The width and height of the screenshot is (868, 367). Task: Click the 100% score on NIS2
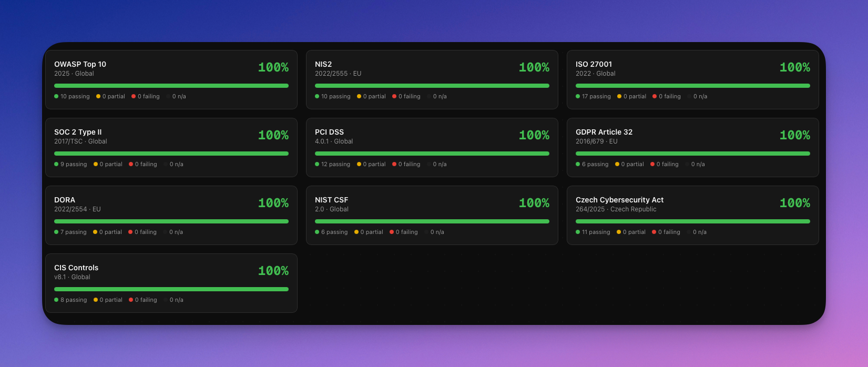534,67
